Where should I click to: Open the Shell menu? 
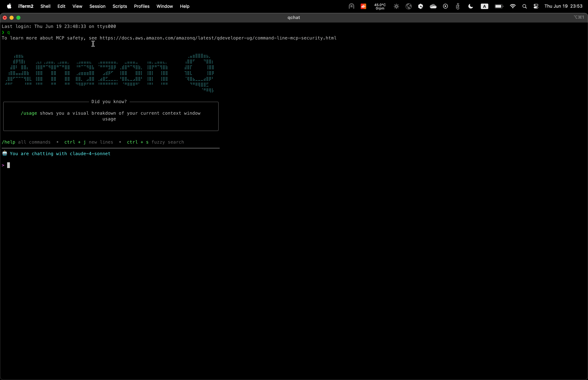pos(45,6)
